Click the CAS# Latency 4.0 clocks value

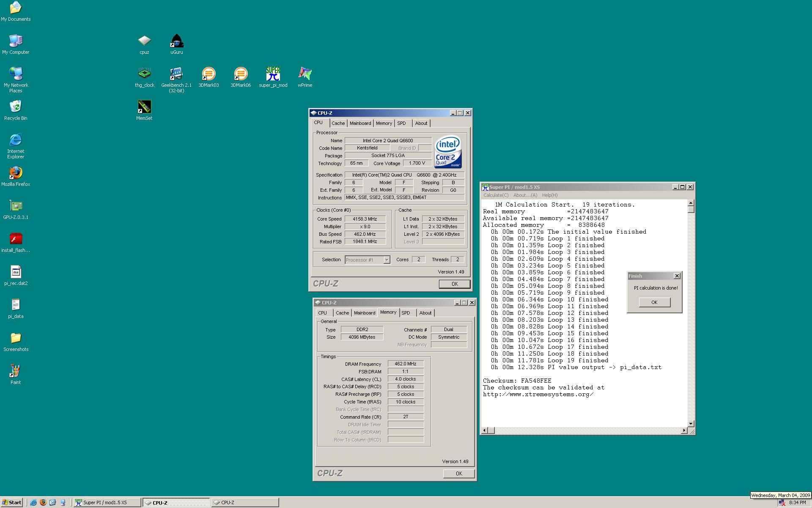(406, 379)
